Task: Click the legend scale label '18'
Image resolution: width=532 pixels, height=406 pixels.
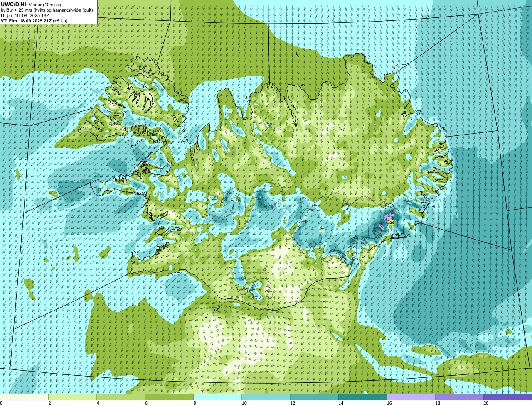Action: click(437, 403)
